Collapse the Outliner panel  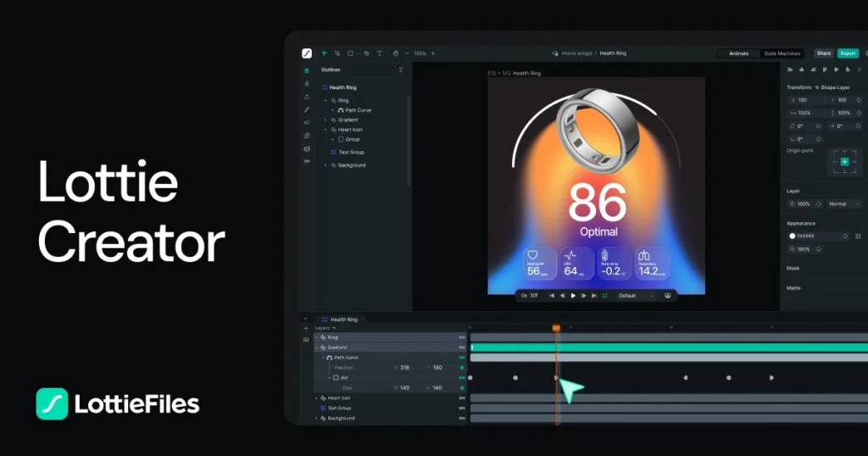(x=401, y=70)
